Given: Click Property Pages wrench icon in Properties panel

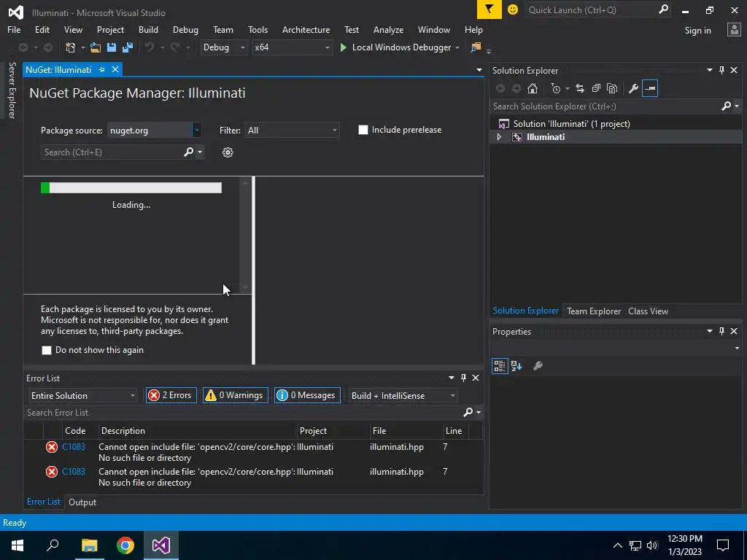Looking at the screenshot, I should point(538,366).
